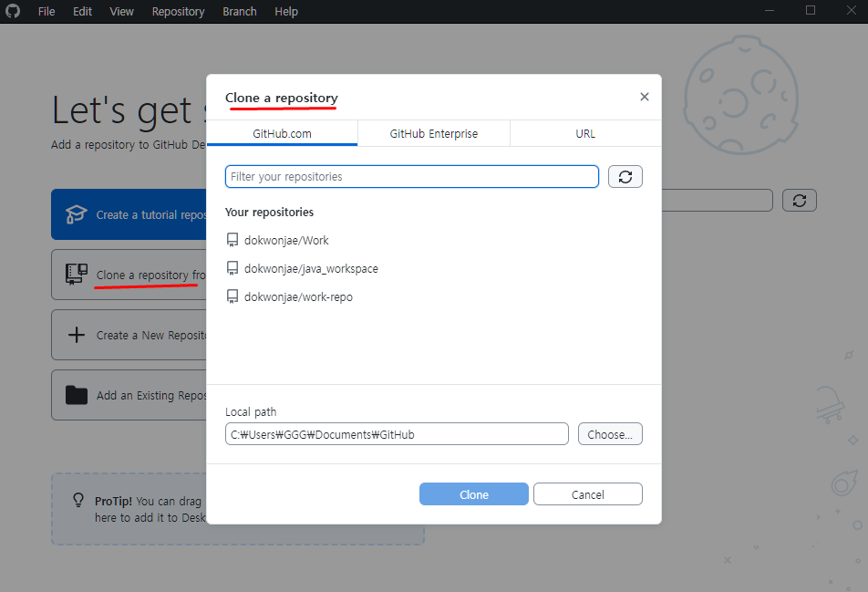The image size is (868, 592).
Task: Click the filter field in background window
Action: [x=717, y=201]
